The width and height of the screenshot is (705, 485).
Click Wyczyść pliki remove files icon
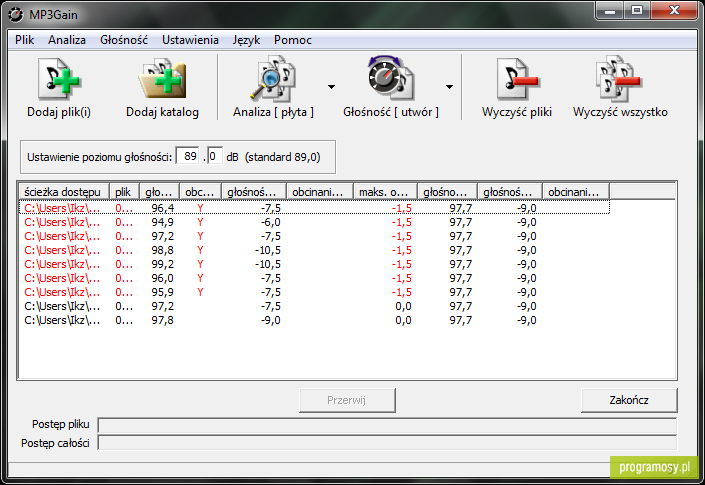click(x=517, y=80)
